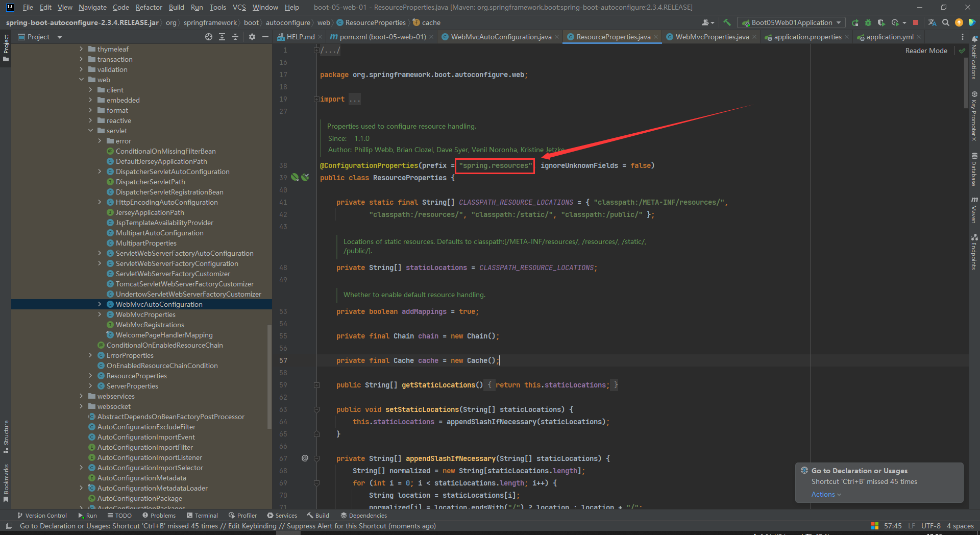This screenshot has height=535, width=980.
Task: Click the Translate icon in toolbar
Action: click(x=932, y=22)
